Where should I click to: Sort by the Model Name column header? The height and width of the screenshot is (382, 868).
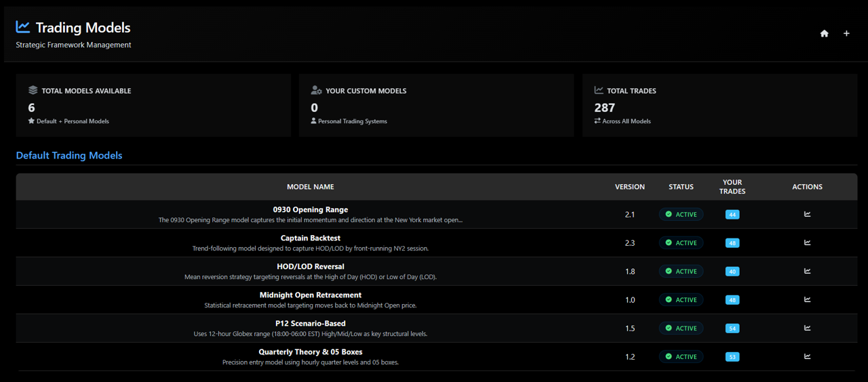point(311,187)
